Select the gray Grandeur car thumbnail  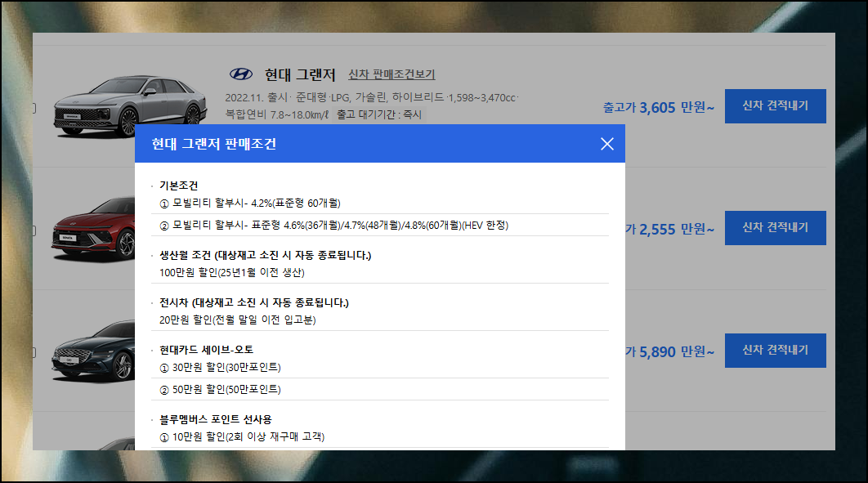tap(130, 106)
